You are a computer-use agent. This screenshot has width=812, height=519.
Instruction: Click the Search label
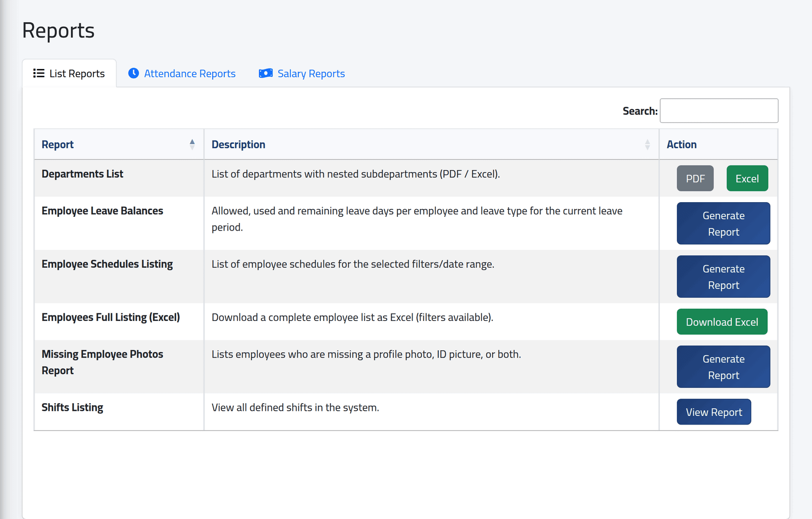click(x=639, y=111)
